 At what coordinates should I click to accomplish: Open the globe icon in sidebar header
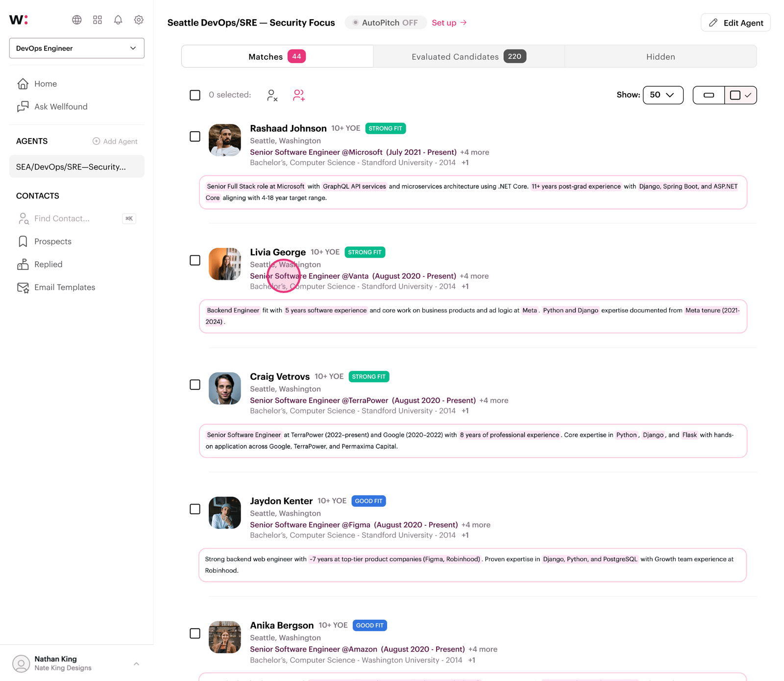point(77,20)
